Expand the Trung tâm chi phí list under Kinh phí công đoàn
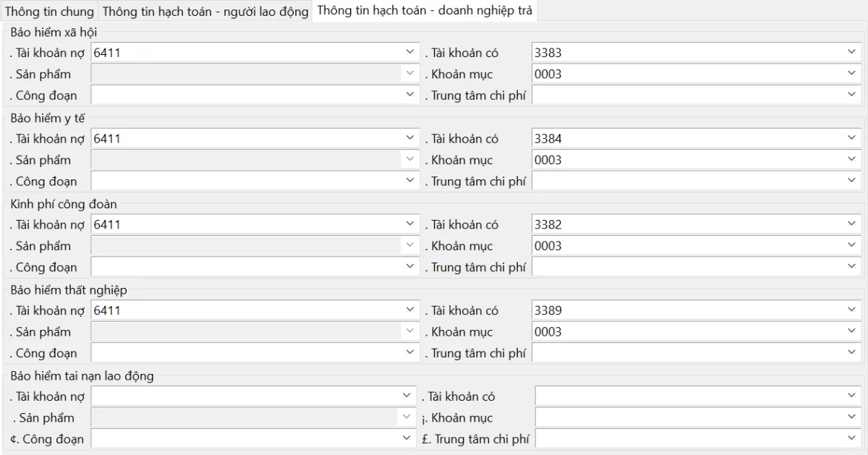 pos(852,267)
